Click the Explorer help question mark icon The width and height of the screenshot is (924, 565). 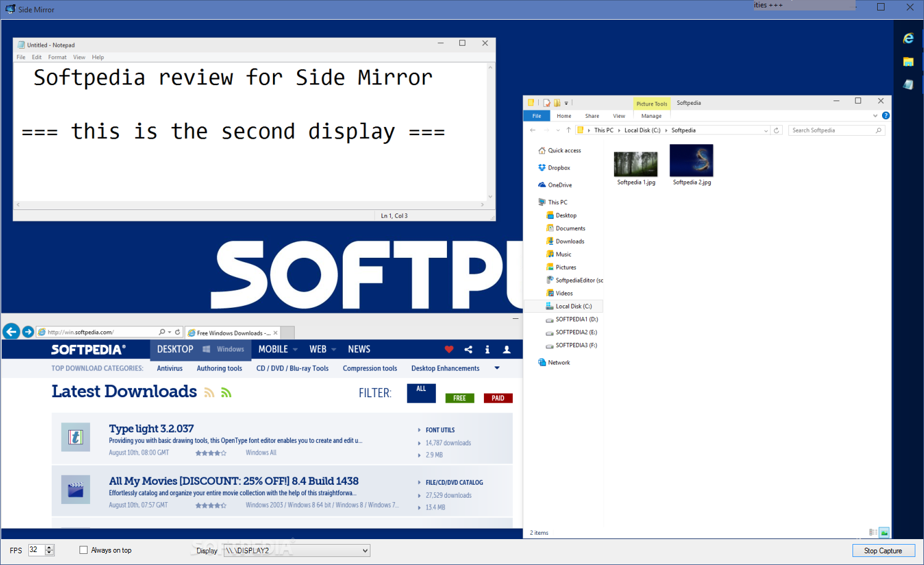coord(886,115)
